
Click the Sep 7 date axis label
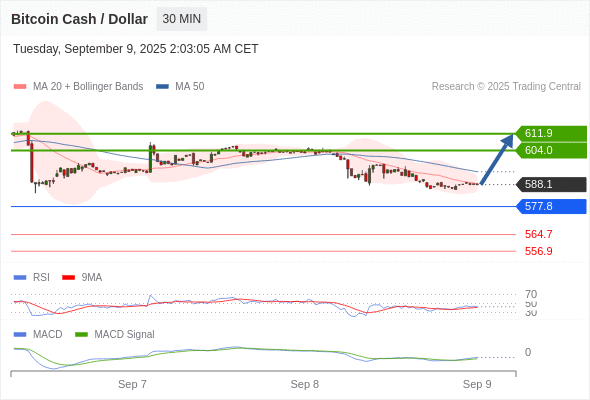pyautogui.click(x=132, y=384)
